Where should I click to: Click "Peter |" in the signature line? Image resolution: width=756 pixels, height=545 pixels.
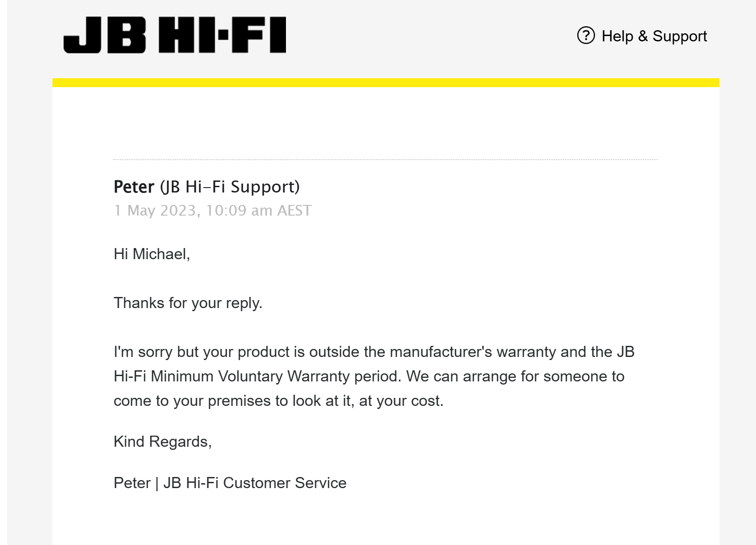(136, 483)
